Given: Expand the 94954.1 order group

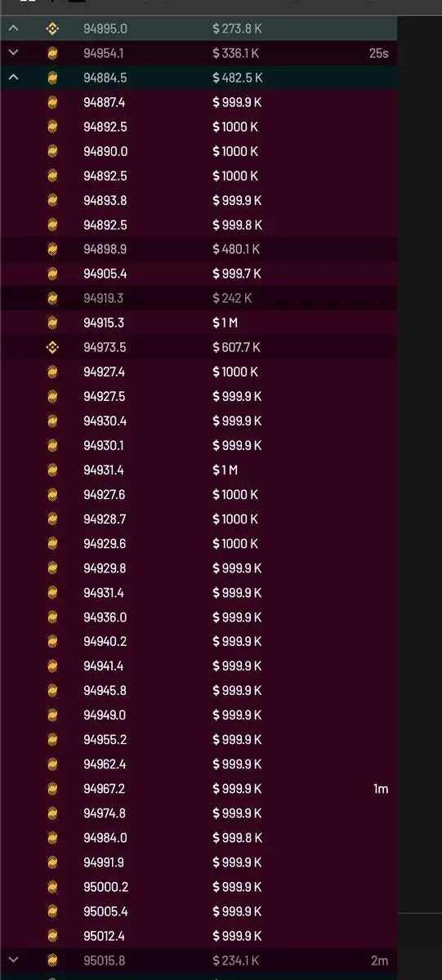Looking at the screenshot, I should [x=13, y=53].
